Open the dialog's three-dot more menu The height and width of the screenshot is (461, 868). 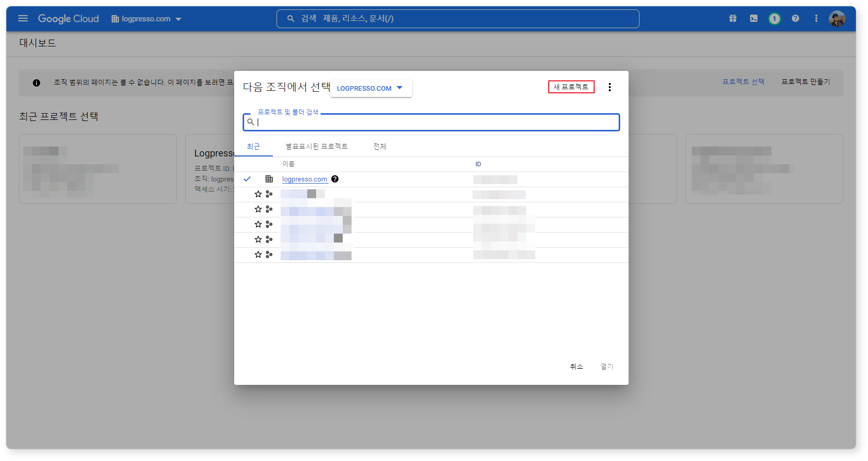[x=609, y=87]
